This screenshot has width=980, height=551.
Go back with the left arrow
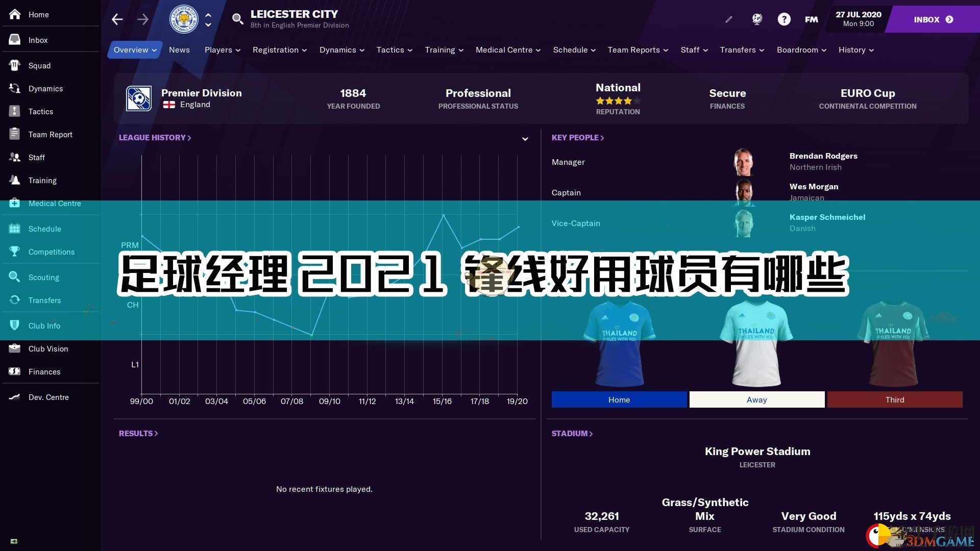(117, 19)
